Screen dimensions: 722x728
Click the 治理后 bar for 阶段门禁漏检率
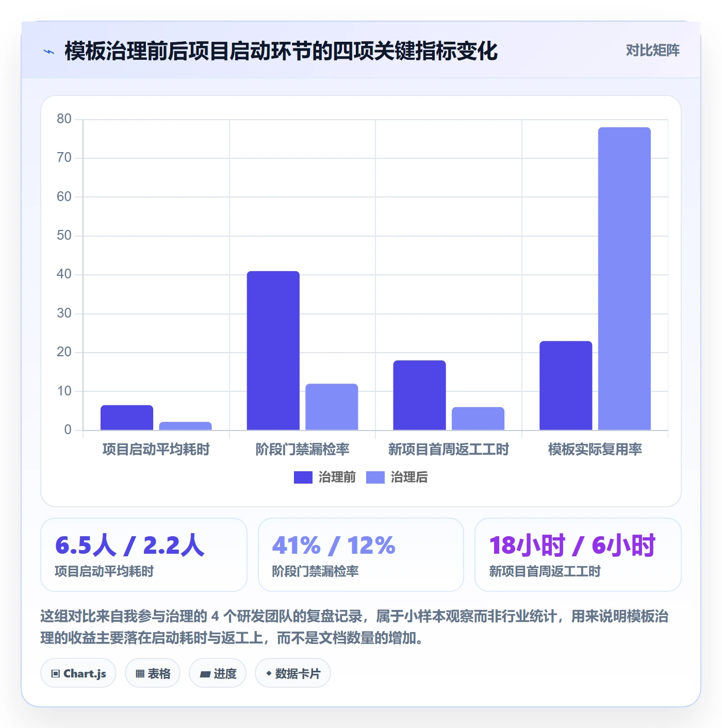(x=332, y=407)
